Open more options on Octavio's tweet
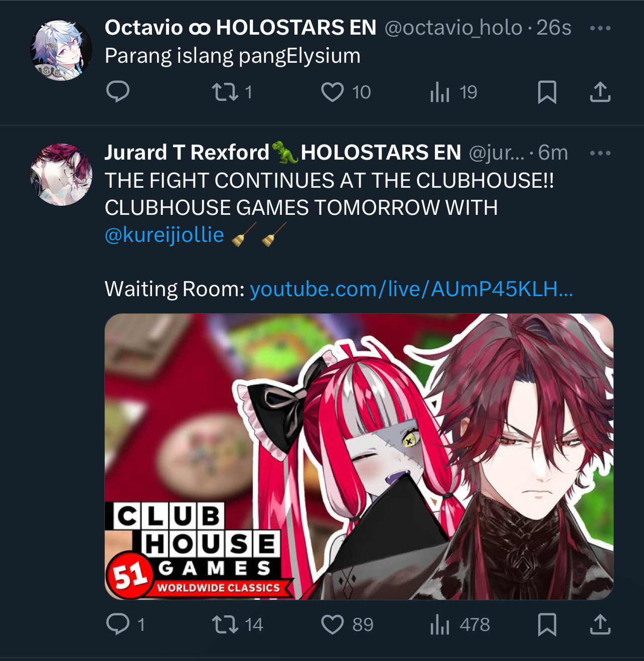This screenshot has height=661, width=644. [x=600, y=28]
